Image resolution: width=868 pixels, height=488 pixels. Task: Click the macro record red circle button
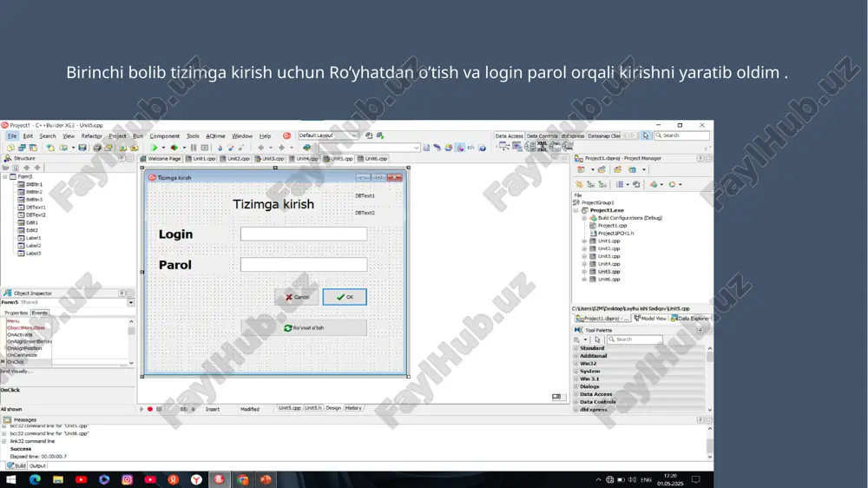[150, 409]
